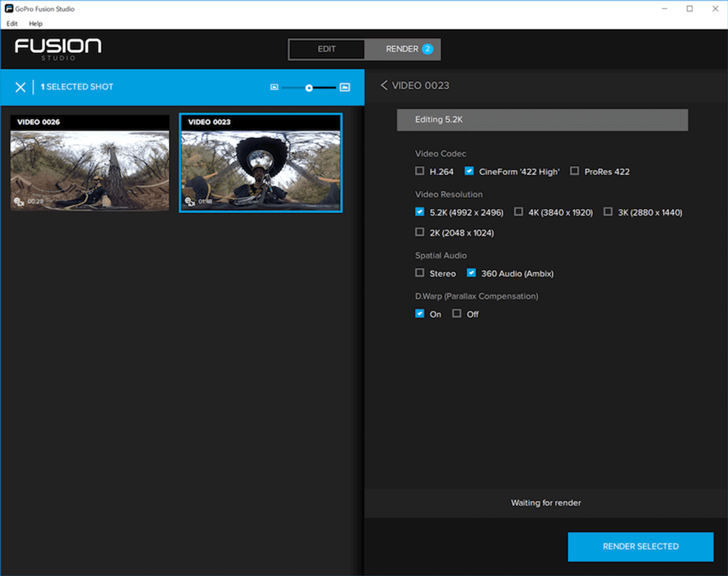Viewport: 728px width, 576px height.
Task: Click the camera icon on VIDEO 0023
Action: click(190, 202)
